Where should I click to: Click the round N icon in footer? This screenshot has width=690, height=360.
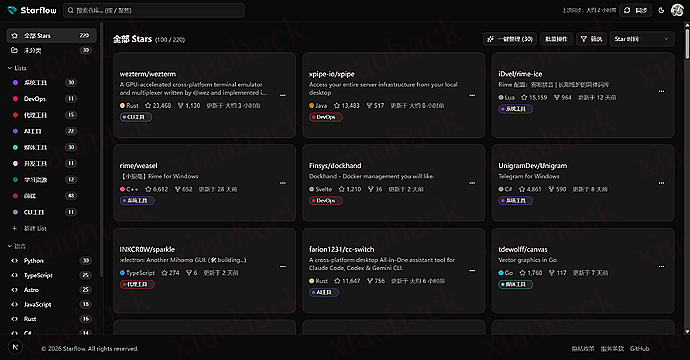15,347
